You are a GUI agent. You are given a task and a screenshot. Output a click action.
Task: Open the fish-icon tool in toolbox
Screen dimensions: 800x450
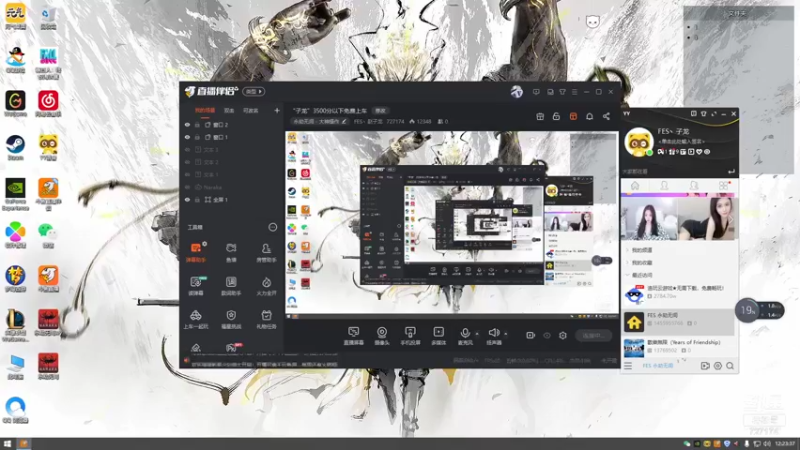(x=231, y=253)
